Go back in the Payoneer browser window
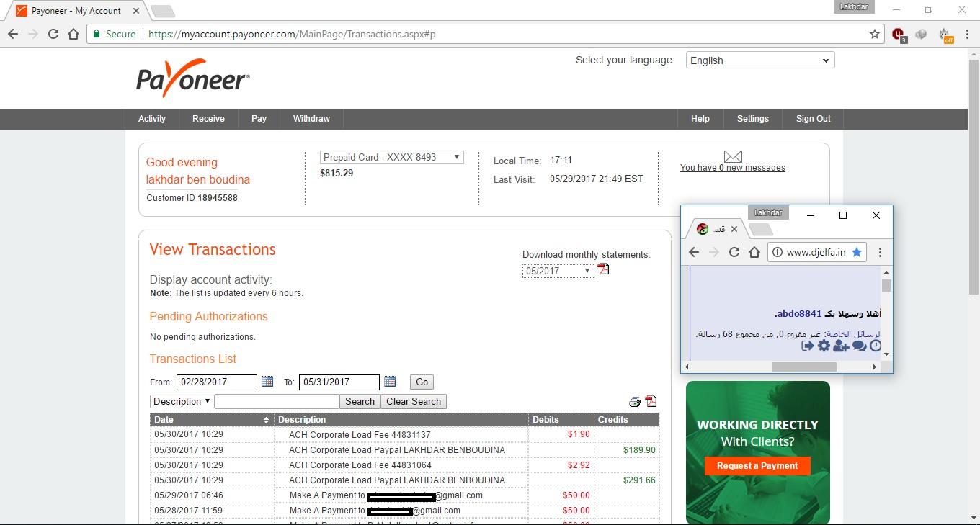 pos(13,34)
